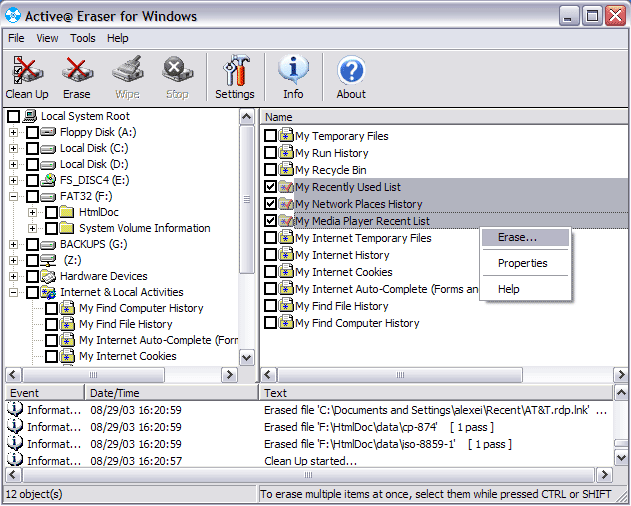Collapse the FAT32 (F:) tree node

[x=13, y=196]
